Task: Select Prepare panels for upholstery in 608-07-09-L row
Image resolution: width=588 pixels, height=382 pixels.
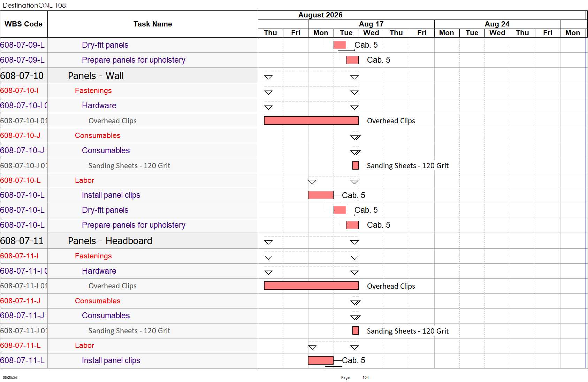Action: click(134, 60)
